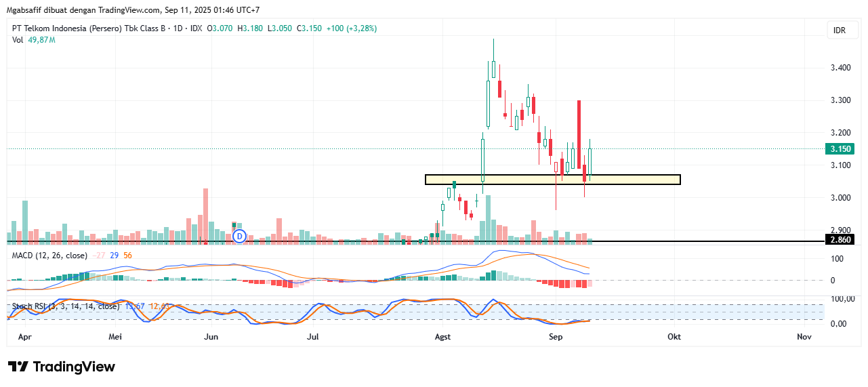Click the Mgabsafif dibuat dengan TradingView.com header
This screenshot has width=868, height=387.
(133, 10)
